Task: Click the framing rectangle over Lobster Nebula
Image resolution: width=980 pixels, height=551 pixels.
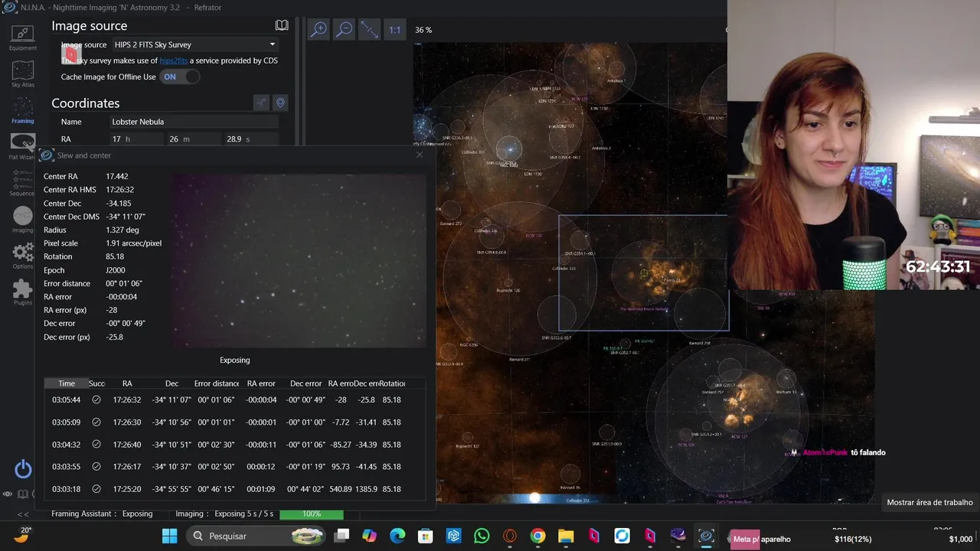Action: click(x=643, y=272)
